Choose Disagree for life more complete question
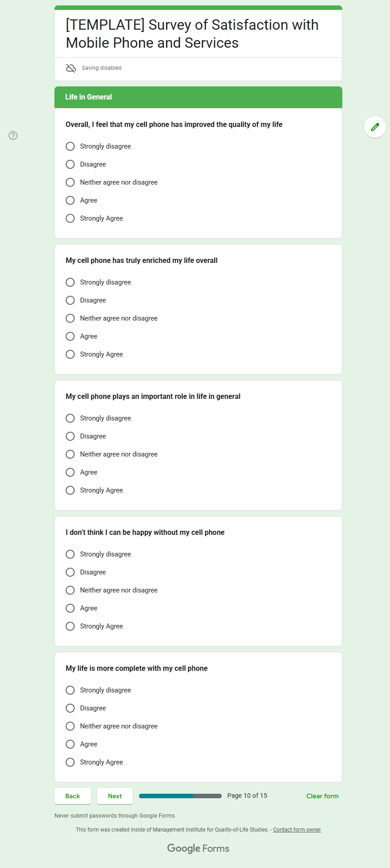The image size is (390, 868). coord(70,708)
